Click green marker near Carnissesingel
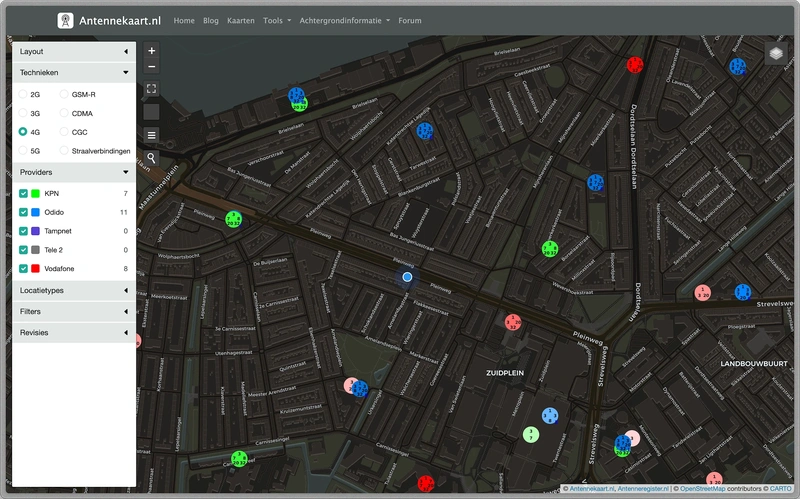 pos(239,459)
